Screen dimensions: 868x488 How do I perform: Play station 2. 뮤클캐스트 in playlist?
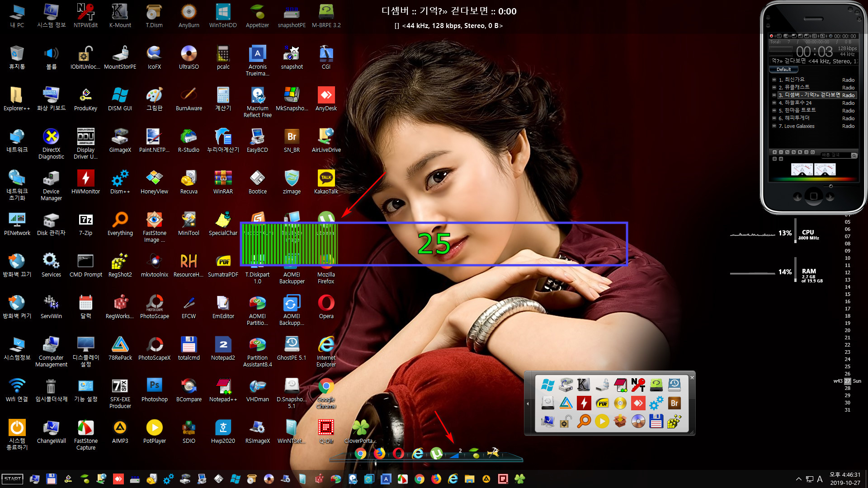814,87
